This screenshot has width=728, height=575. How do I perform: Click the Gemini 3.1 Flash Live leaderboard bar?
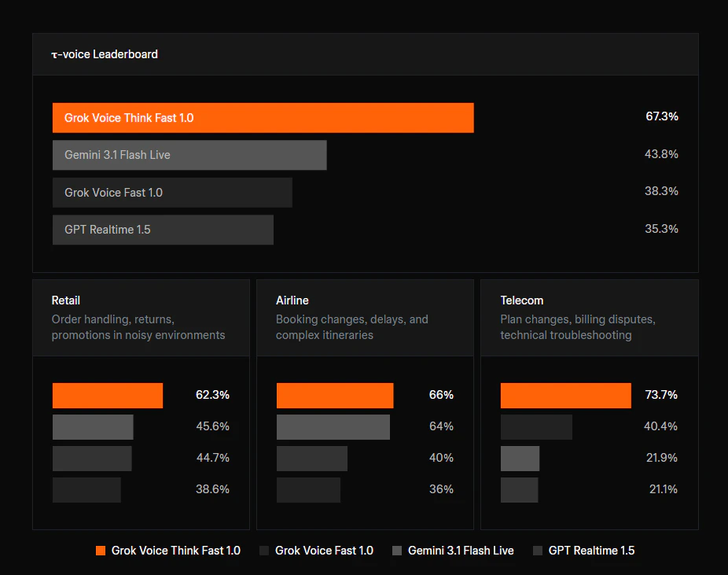click(x=189, y=155)
